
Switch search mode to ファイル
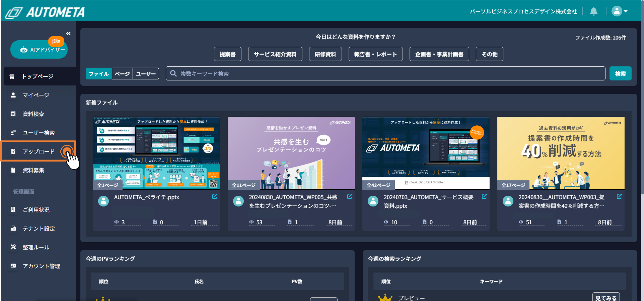(99, 74)
